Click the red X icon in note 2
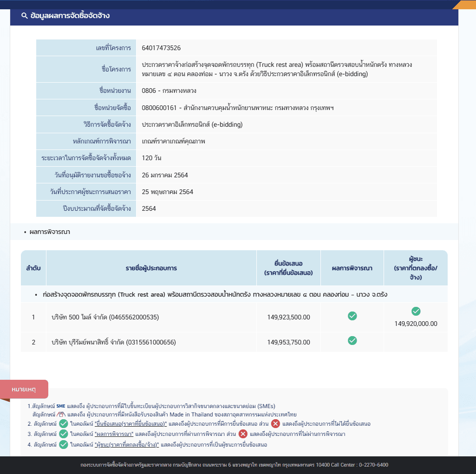This screenshot has width=476, height=474. pyautogui.click(x=275, y=423)
